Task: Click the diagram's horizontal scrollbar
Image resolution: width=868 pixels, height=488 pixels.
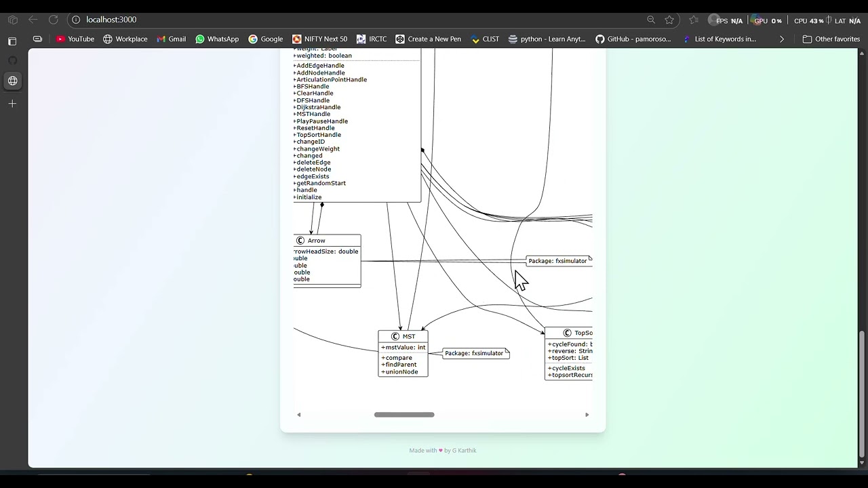Action: pos(404,414)
